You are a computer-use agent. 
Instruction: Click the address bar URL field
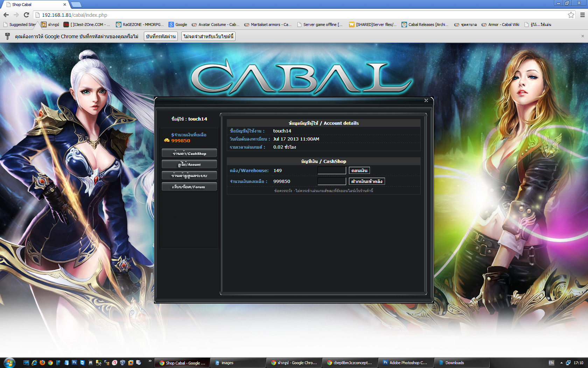pyautogui.click(x=301, y=15)
